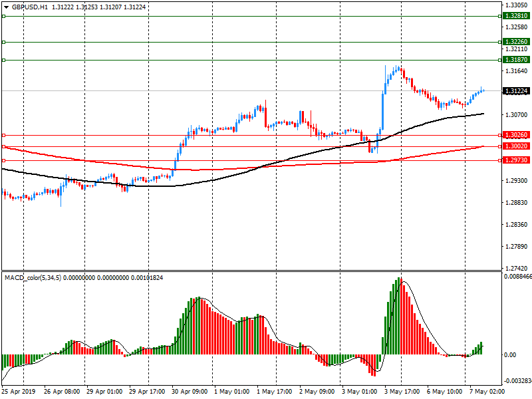Click the 25 Apr 2019 date label
Viewport: 532px width, 399px height.
click(21, 392)
